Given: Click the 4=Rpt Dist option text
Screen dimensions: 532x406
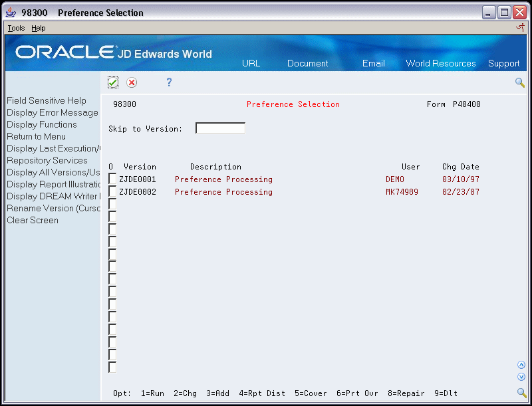Looking at the screenshot, I should (262, 393).
